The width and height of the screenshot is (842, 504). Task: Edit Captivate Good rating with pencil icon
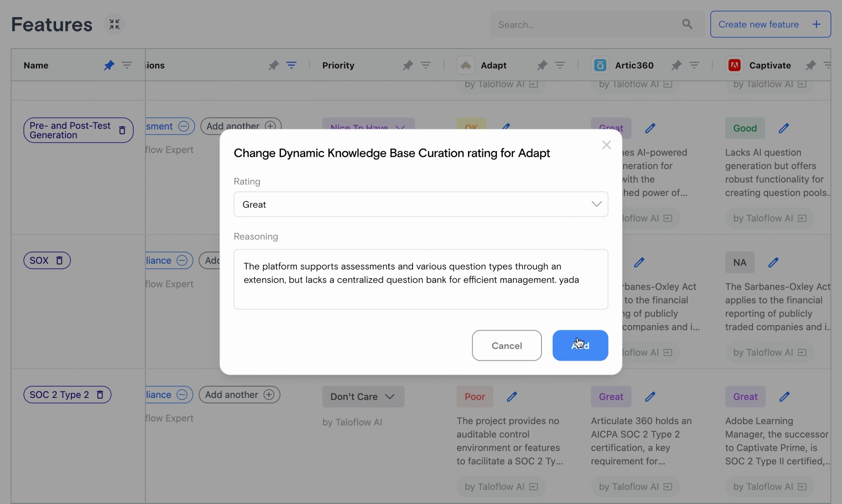click(784, 128)
